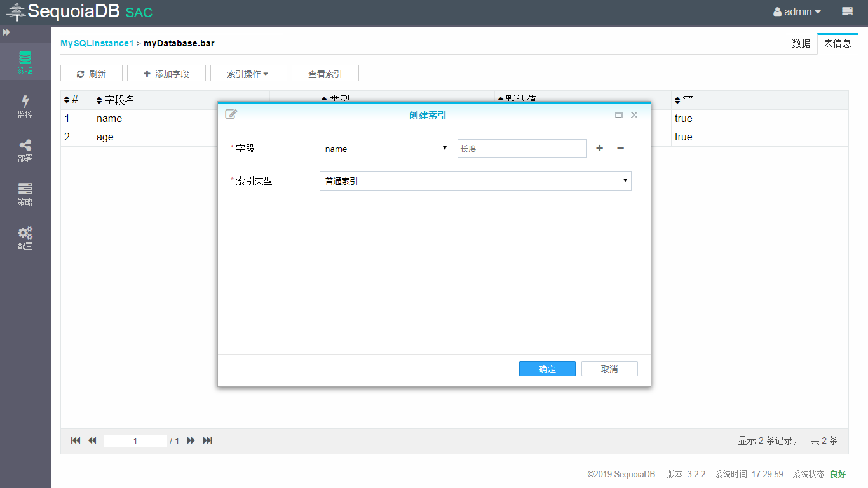The image size is (868, 488).
Task: Click the plus icon to add index field
Action: pos(599,148)
